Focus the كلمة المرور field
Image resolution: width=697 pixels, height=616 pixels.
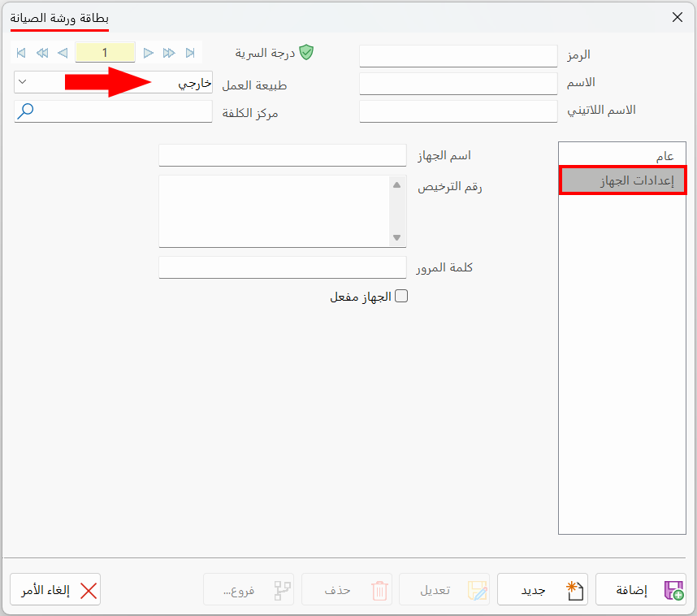[x=283, y=267]
